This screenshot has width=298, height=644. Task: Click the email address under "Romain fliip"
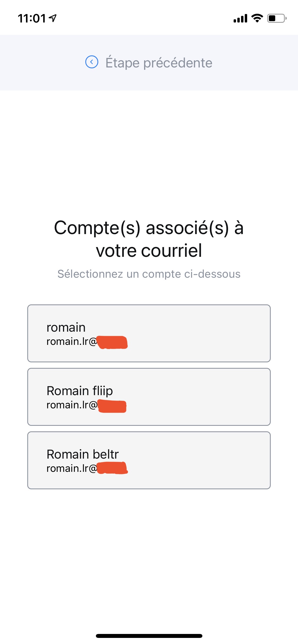(x=72, y=405)
